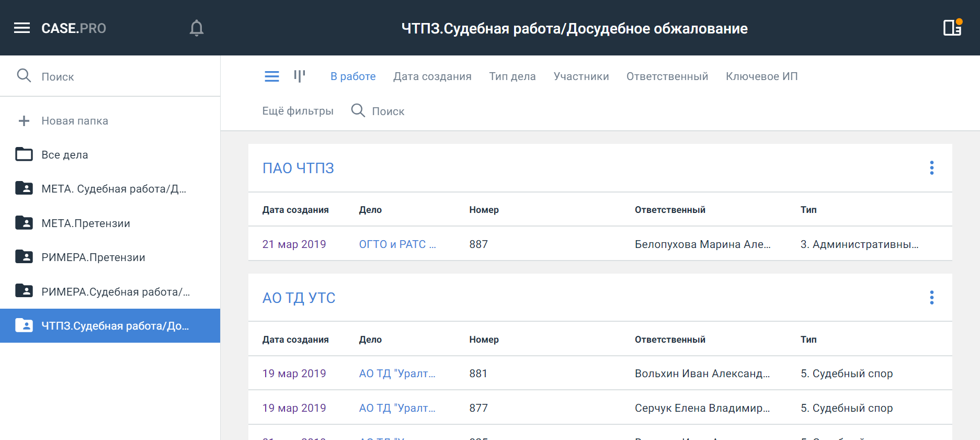
Task: Click the plus icon for new folder
Action: [x=24, y=121]
